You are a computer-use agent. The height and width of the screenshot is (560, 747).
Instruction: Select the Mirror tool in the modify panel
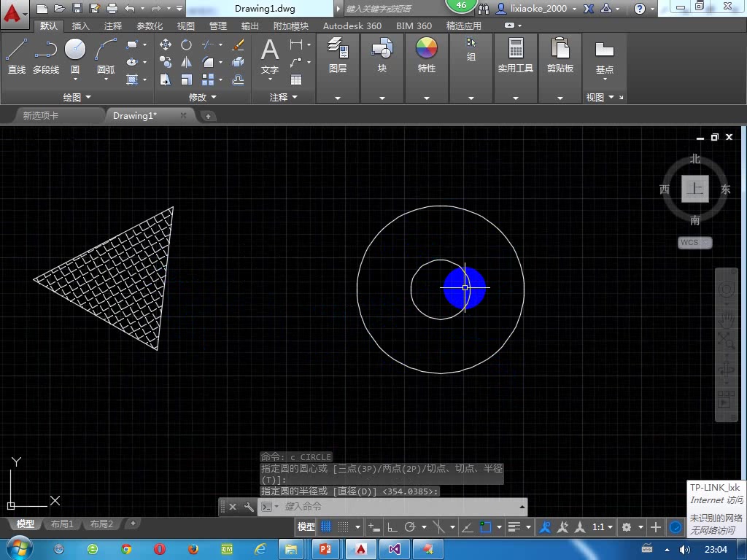pyautogui.click(x=185, y=61)
